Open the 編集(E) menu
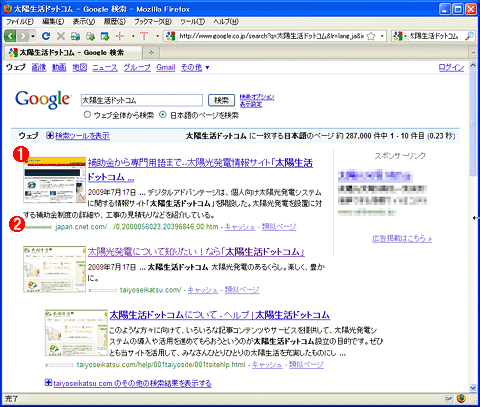 53,22
